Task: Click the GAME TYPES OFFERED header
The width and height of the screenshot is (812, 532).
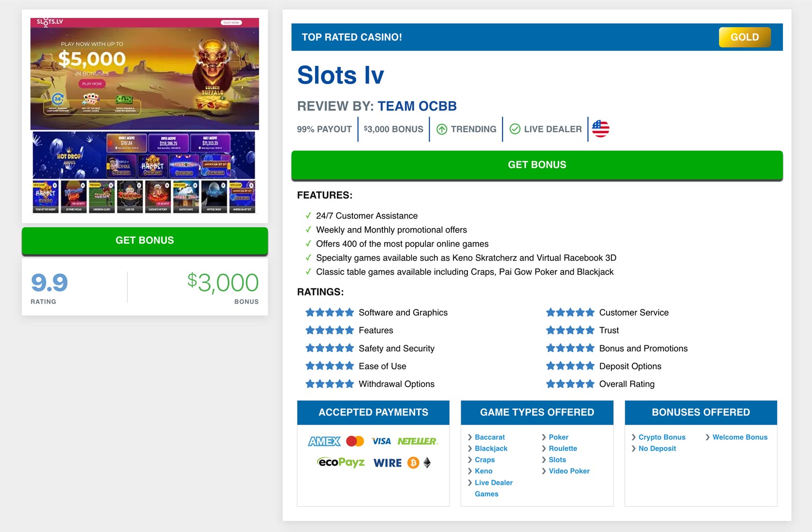Action: point(537,413)
